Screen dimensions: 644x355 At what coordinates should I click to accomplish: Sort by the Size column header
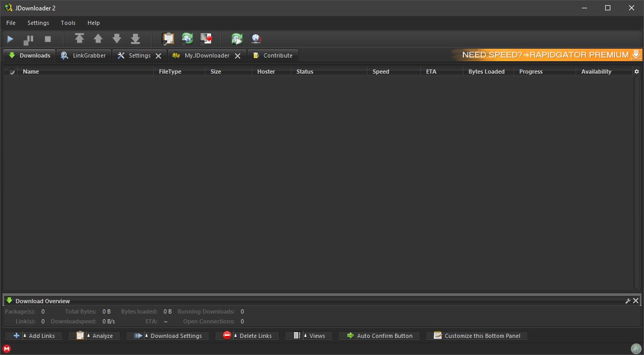(x=228, y=72)
